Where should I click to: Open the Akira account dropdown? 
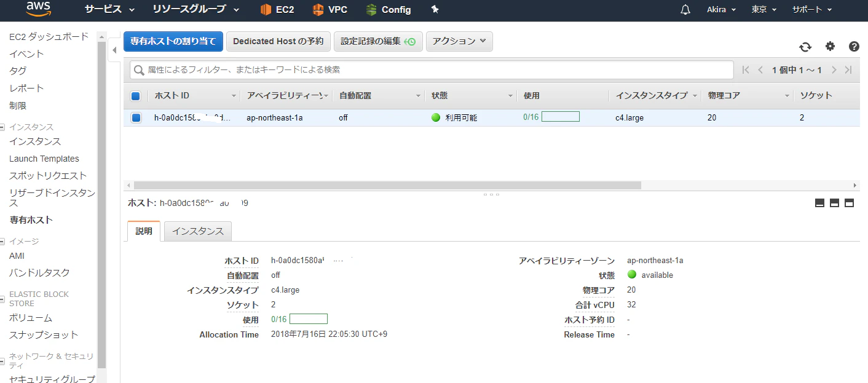[x=721, y=10]
